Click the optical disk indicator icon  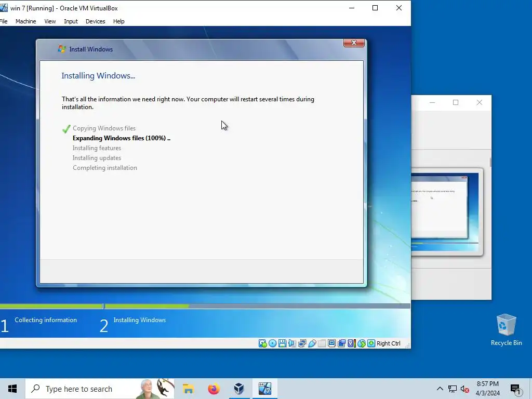[x=272, y=343]
